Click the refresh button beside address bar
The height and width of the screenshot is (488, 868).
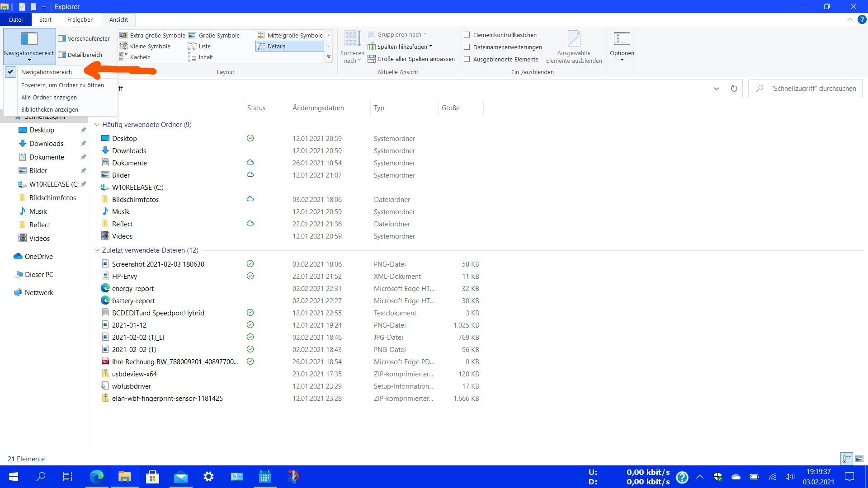coord(734,89)
